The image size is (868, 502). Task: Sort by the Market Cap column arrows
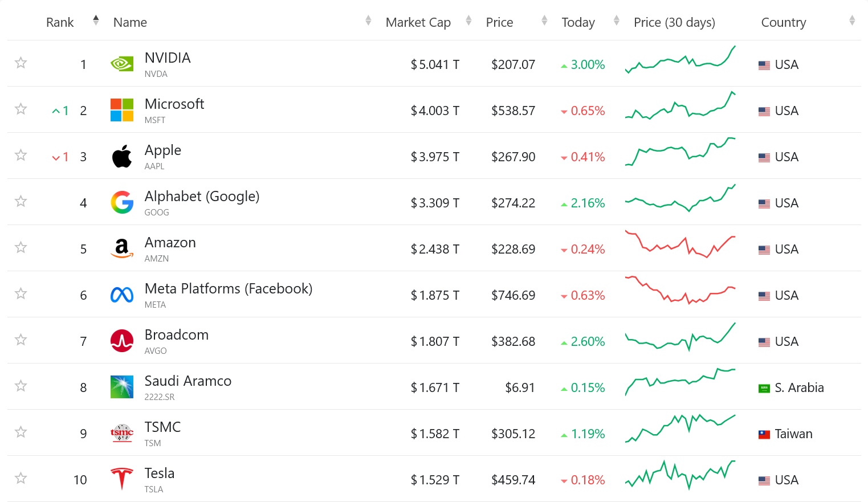pyautogui.click(x=468, y=21)
